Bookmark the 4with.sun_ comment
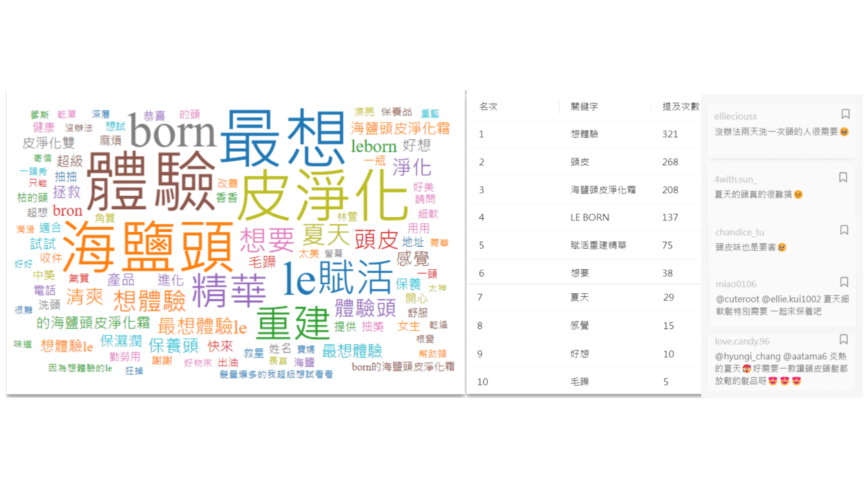Image resolution: width=868 pixels, height=488 pixels. (843, 177)
